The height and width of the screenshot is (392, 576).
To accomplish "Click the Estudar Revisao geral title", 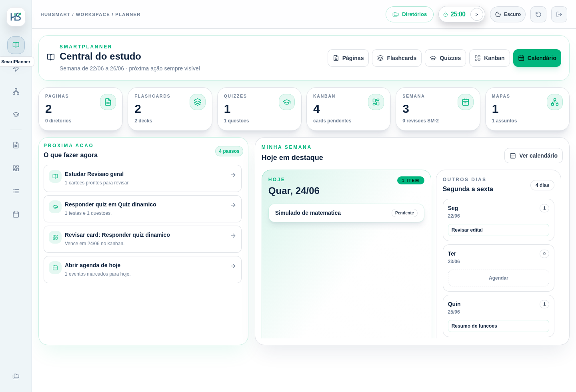I will pyautogui.click(x=94, y=174).
